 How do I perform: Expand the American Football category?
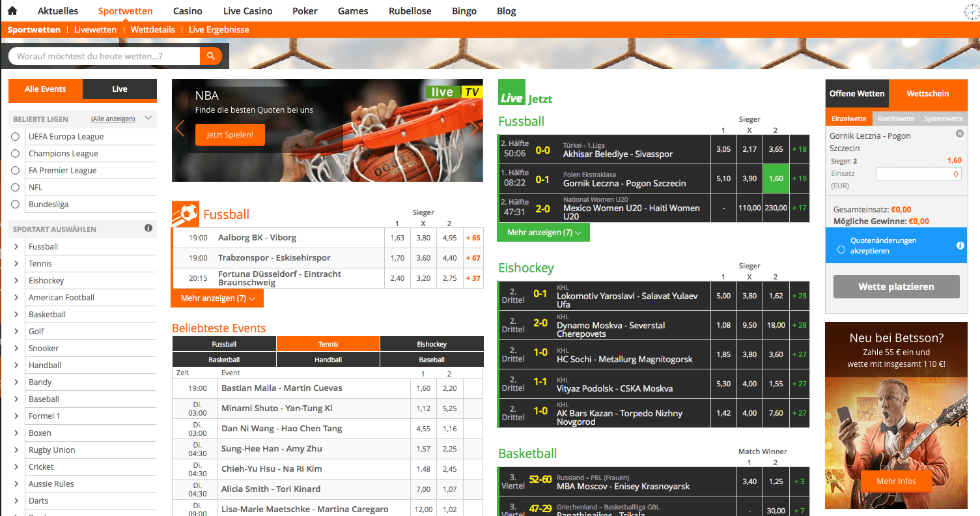pyautogui.click(x=16, y=298)
